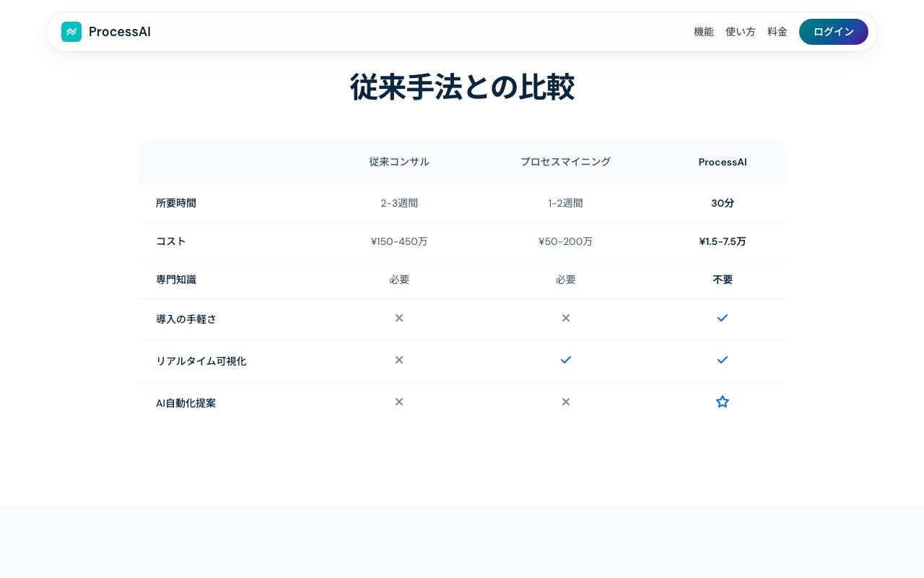Click the 2-3週間 cell
The image size is (924, 578).
tap(399, 203)
